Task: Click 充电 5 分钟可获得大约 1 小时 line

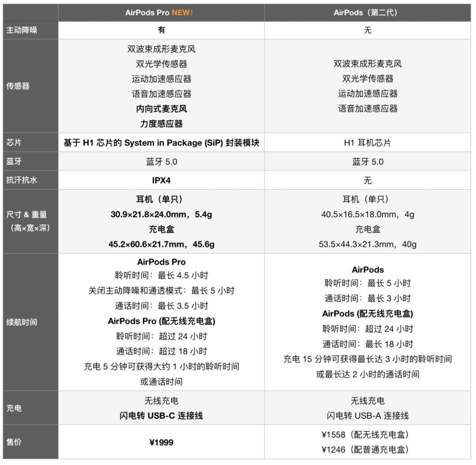Action: 161,366
